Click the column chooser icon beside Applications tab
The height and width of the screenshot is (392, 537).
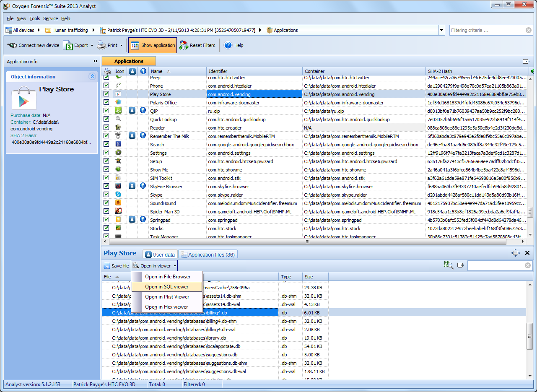(526, 62)
